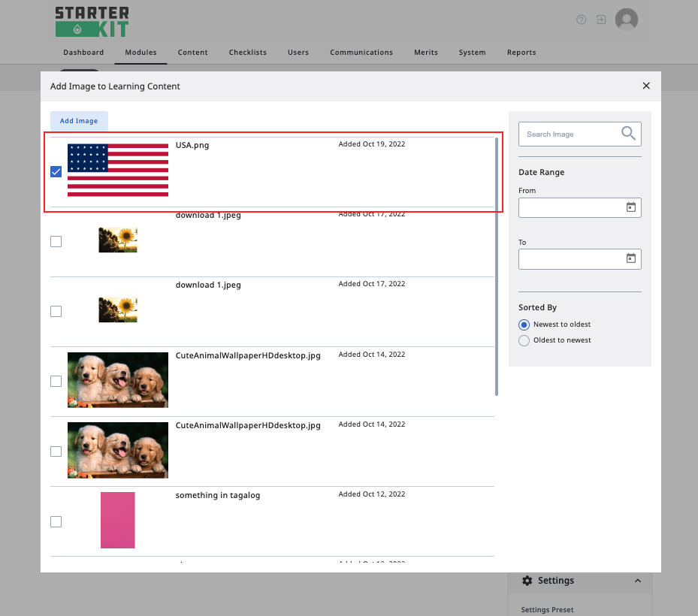
Task: Open the help question mark icon
Action: click(x=581, y=20)
